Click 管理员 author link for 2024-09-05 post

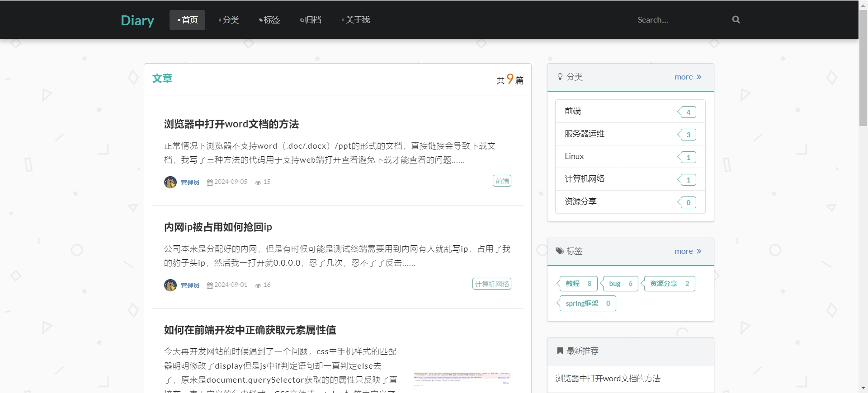(x=190, y=182)
